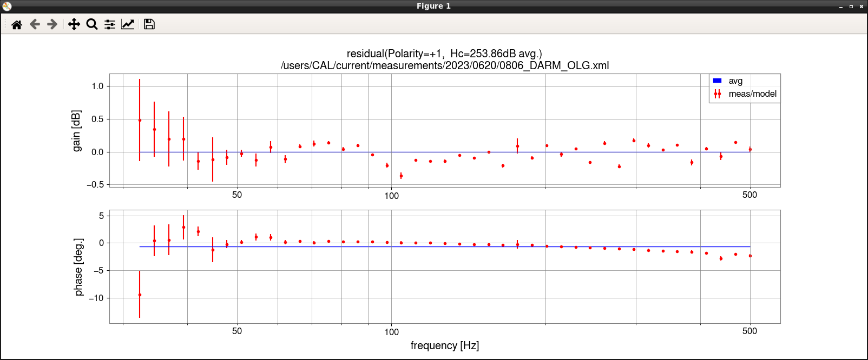Click the −10 tick on the phase axis
This screenshot has height=360, width=868.
tap(95, 298)
